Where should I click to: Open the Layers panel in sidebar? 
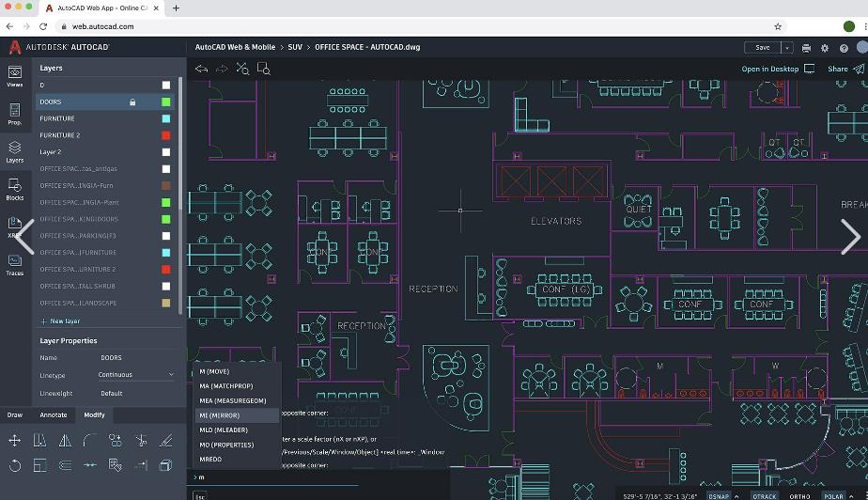pos(15,151)
